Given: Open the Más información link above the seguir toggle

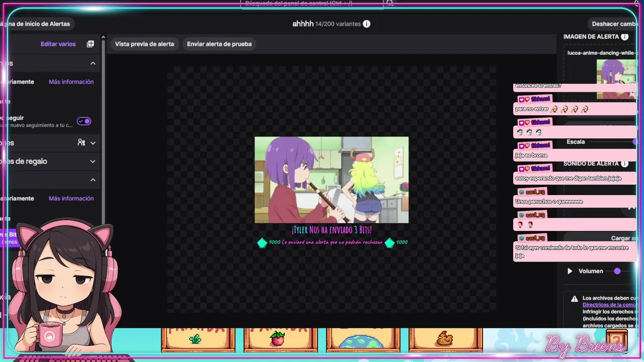Looking at the screenshot, I should 71,81.
